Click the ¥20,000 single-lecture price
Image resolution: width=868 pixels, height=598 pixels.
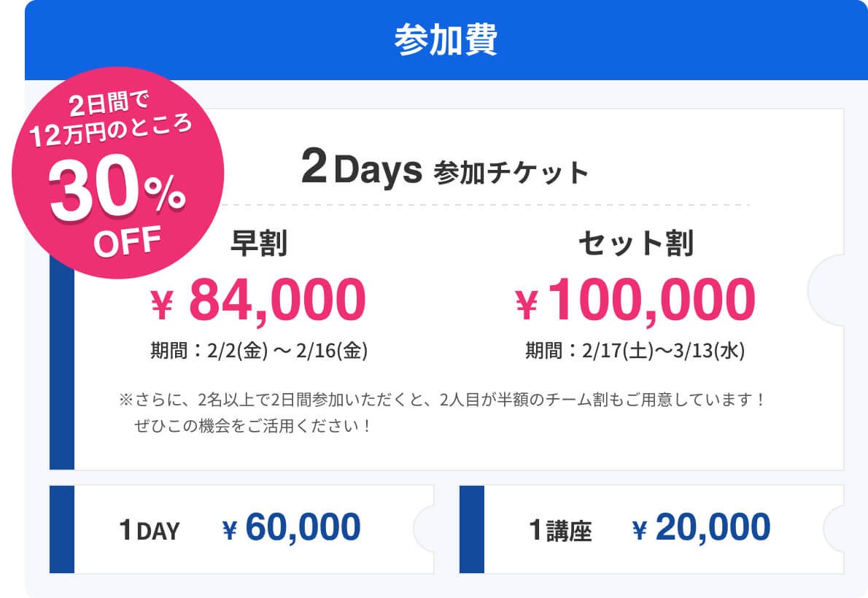click(x=701, y=528)
